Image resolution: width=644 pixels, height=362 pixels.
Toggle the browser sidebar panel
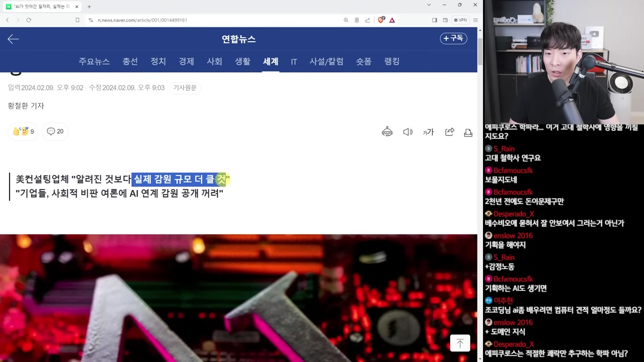pyautogui.click(x=435, y=20)
